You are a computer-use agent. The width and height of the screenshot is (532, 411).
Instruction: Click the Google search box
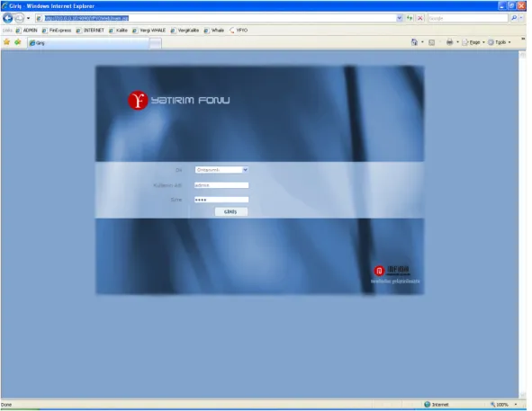tap(467, 18)
